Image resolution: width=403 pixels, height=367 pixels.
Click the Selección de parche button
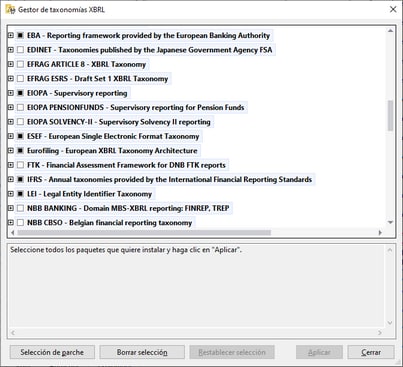[52, 352]
